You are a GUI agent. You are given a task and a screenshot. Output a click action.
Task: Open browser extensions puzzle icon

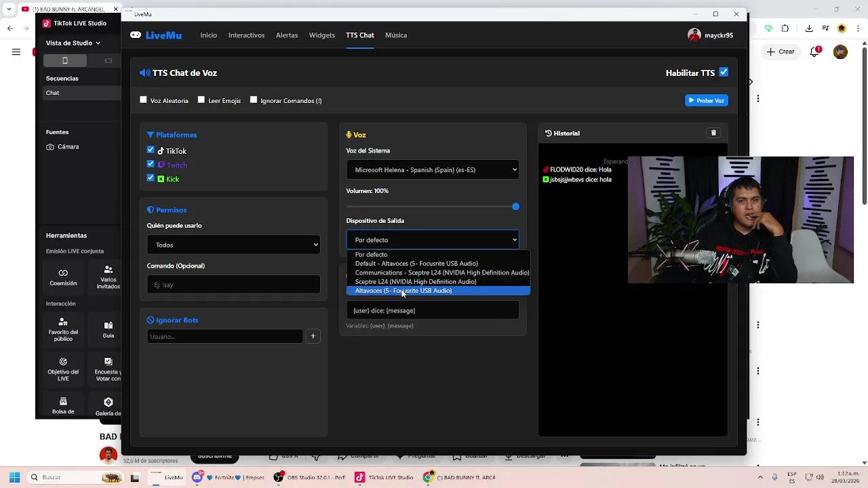(x=785, y=28)
